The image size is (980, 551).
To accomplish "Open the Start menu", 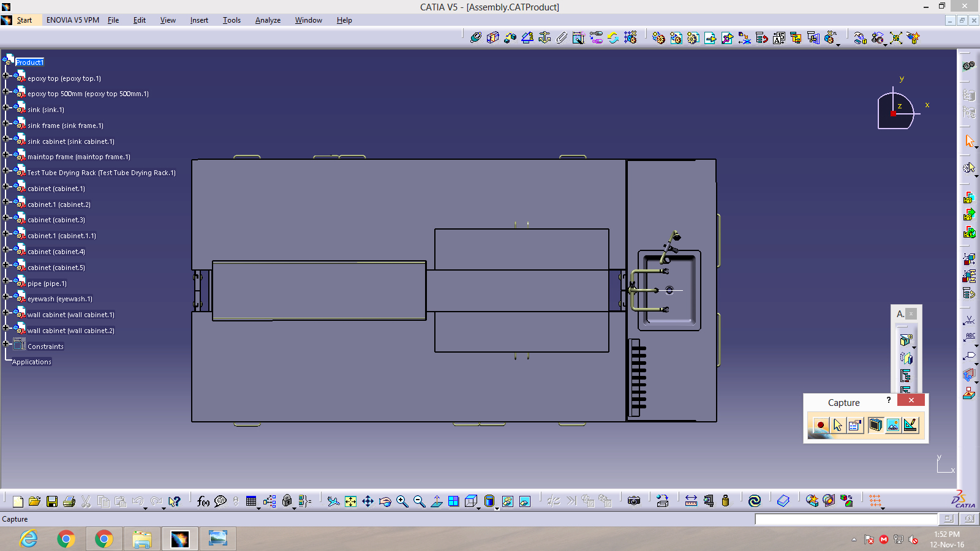I will (24, 20).
